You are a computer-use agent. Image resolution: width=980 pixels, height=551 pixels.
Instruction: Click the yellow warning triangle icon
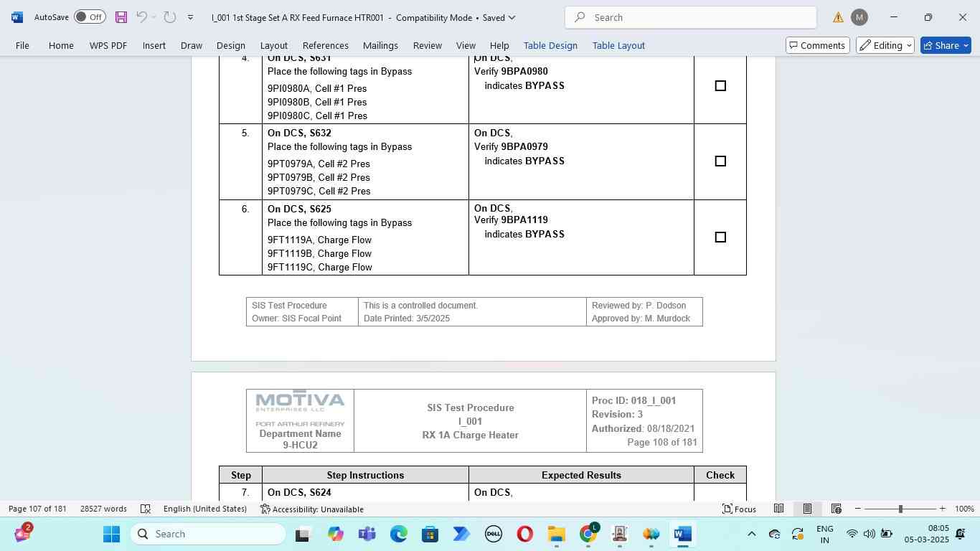838,17
